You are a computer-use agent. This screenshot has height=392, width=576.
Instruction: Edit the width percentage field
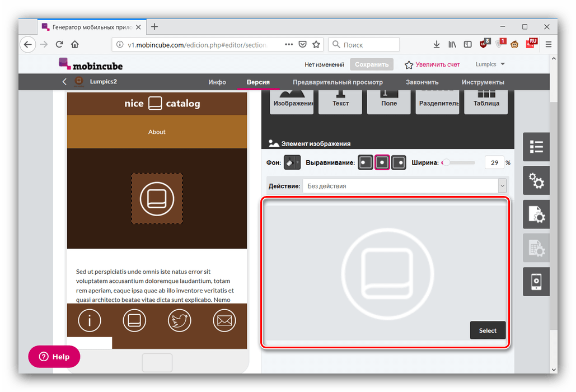494,162
